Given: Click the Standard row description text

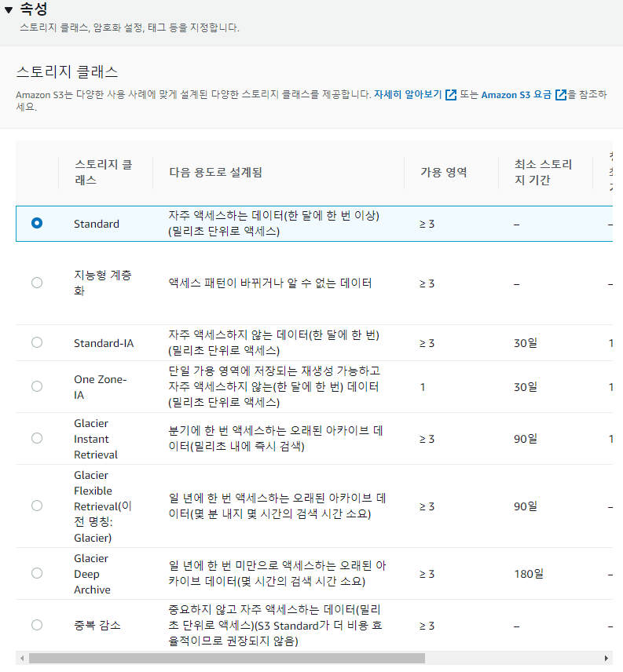Looking at the screenshot, I should (273, 223).
